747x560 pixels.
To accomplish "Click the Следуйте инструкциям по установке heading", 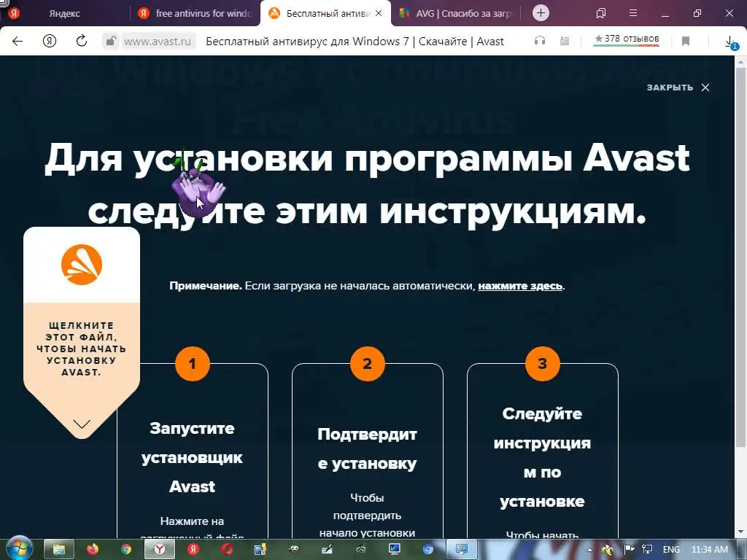I will [x=543, y=458].
